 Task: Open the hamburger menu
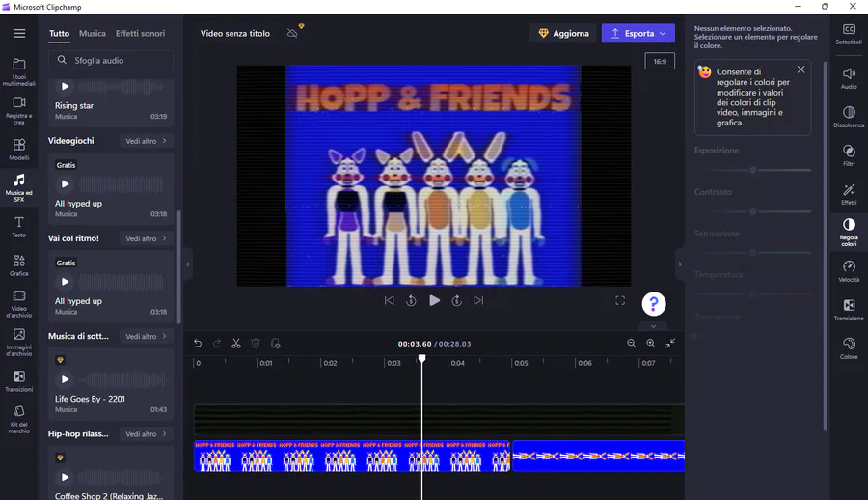(x=19, y=33)
